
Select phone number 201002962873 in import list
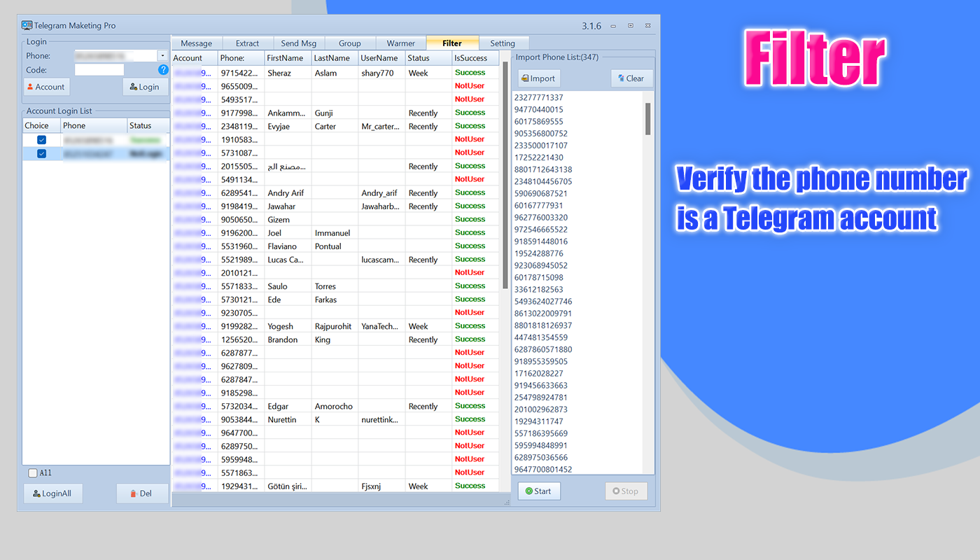click(x=541, y=409)
